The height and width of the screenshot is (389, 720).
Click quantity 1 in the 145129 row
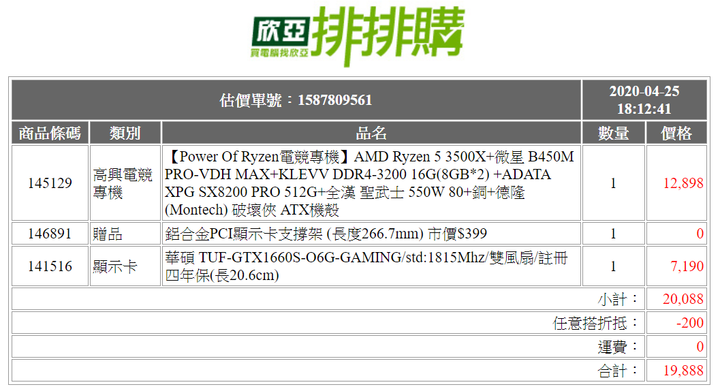click(x=613, y=183)
